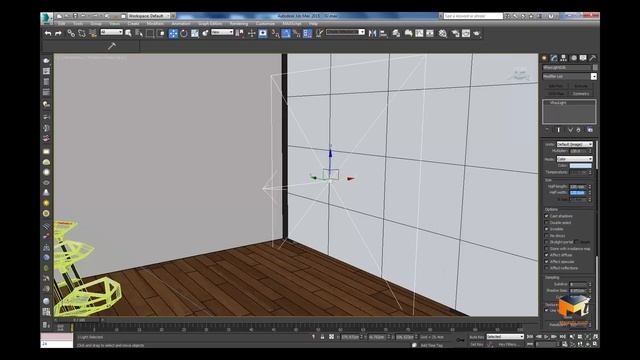Image resolution: width=640 pixels, height=360 pixels.
Task: Open the Select by Name dialog
Action: coord(139,33)
